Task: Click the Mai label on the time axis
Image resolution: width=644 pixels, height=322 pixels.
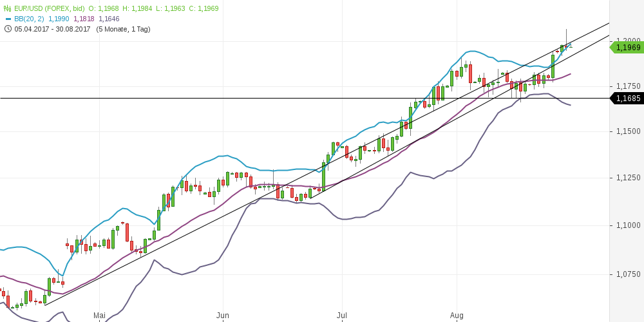Action: [99, 315]
